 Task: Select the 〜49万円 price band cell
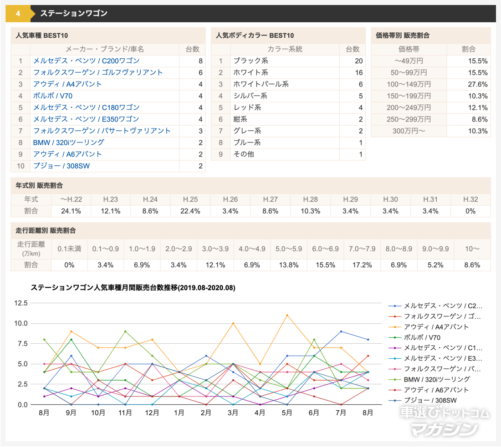click(x=409, y=61)
